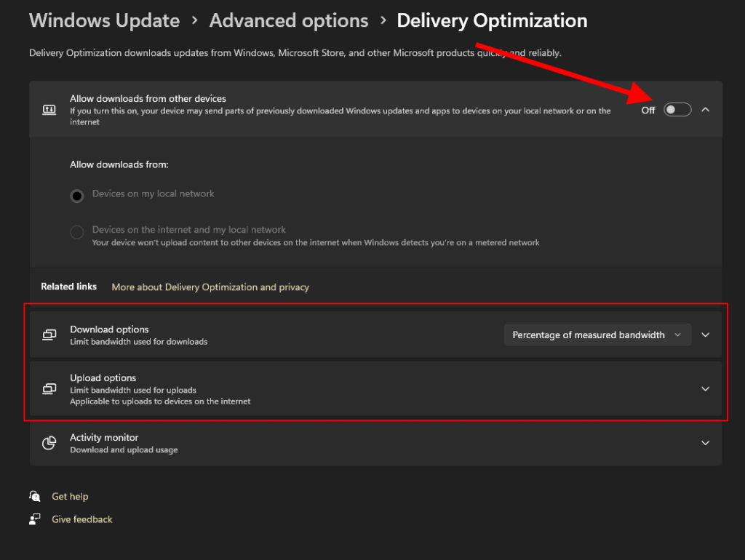Navigate to Advanced options breadcrumb
Viewport: 745px width, 560px height.
(x=289, y=21)
